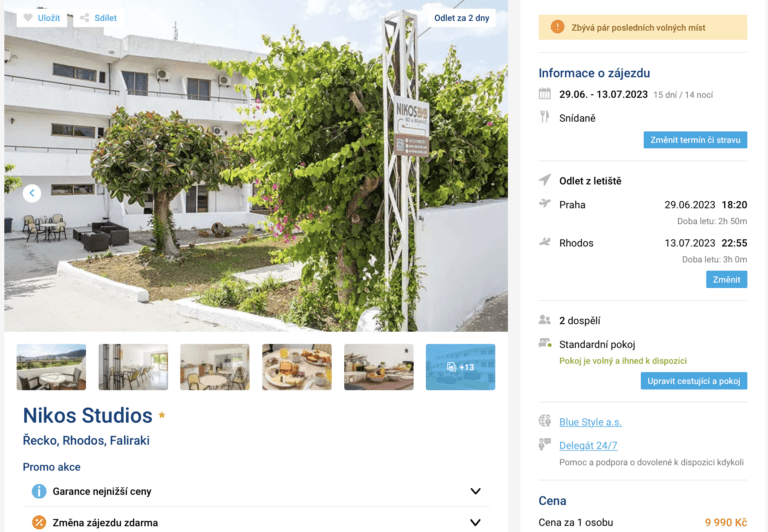Select the balcony view thumbnail

51,367
